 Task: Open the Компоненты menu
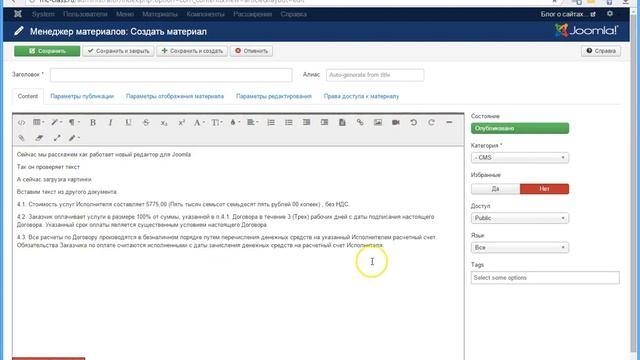coord(205,14)
